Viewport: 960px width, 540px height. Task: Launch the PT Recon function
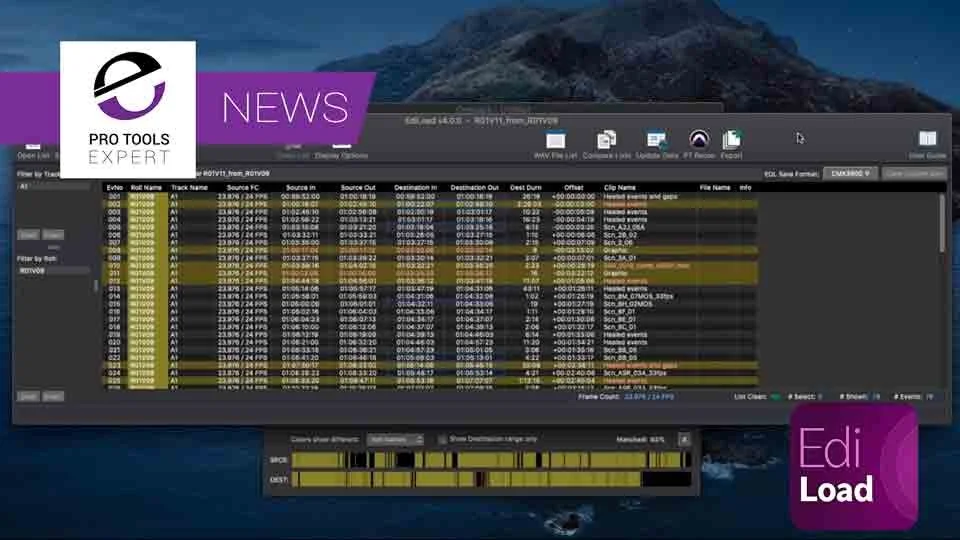point(699,145)
